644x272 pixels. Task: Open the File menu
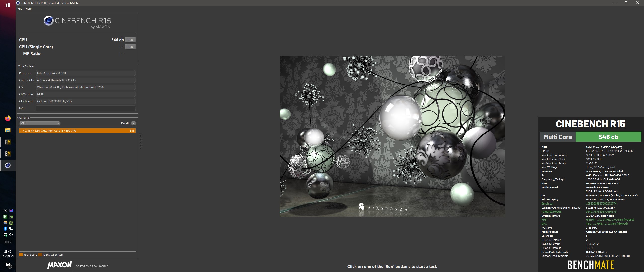click(20, 9)
